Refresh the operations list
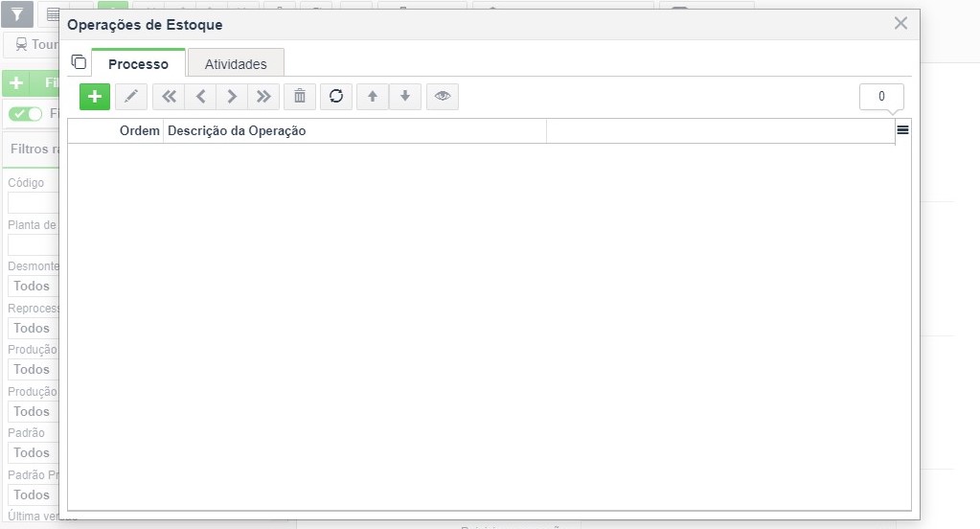Viewport: 980px width, 529px height. point(336,96)
